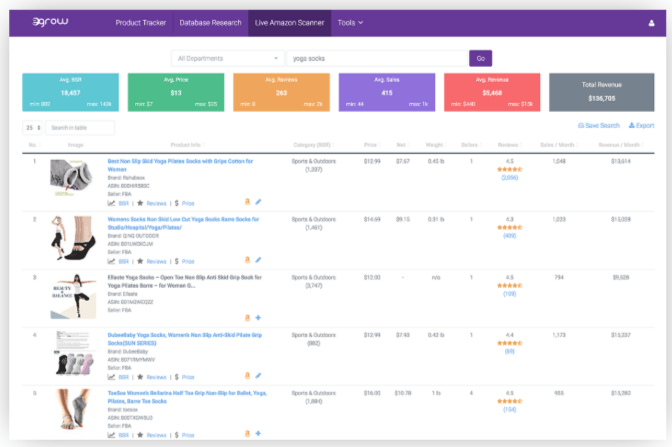Sort table by Sales / Month column
The height and width of the screenshot is (447, 672).
pyautogui.click(x=558, y=145)
